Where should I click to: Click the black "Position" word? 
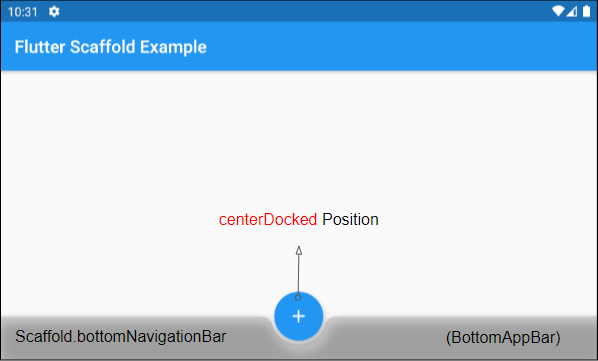pos(350,220)
